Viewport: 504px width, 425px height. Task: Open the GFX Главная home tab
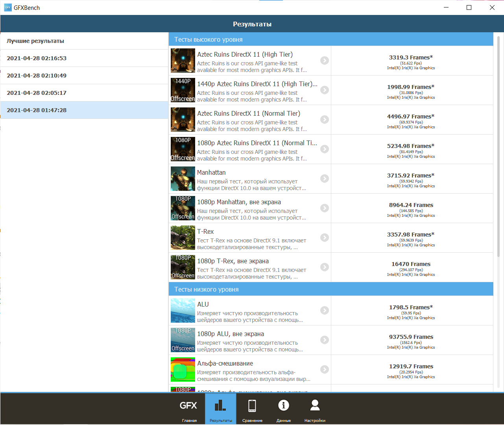click(189, 409)
